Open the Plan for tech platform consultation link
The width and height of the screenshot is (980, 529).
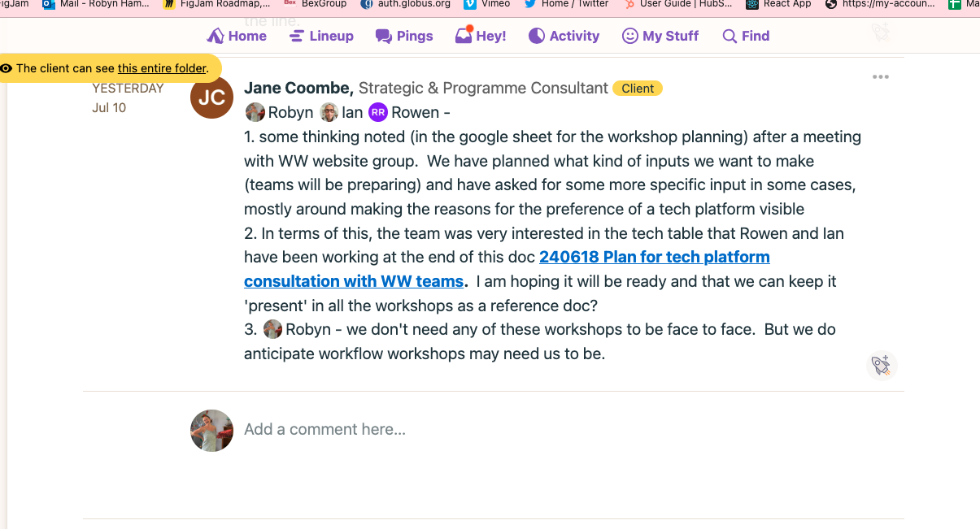[x=654, y=258]
